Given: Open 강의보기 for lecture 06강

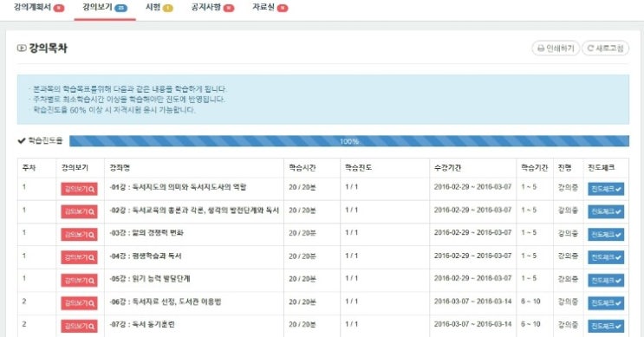Looking at the screenshot, I should pos(79,303).
